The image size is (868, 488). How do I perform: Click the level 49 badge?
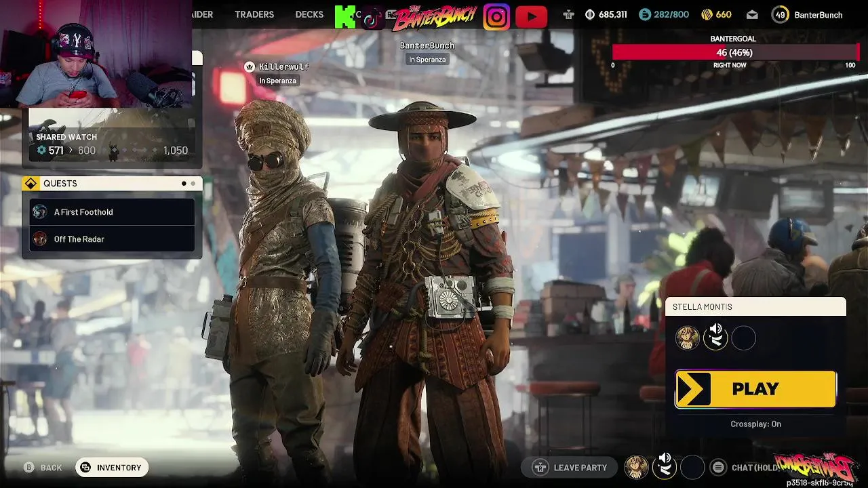coord(781,14)
